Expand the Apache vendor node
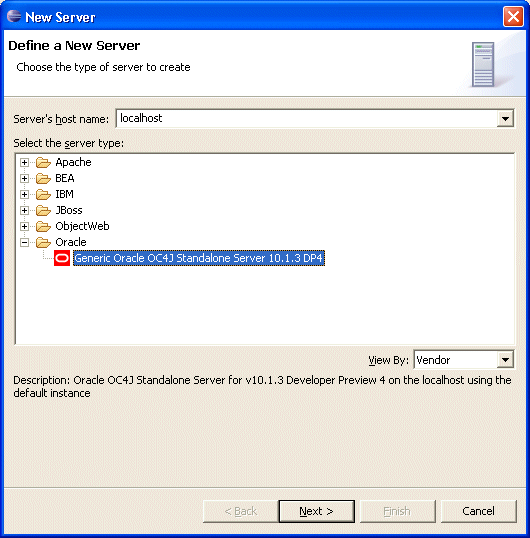Screen dimensions: 530x538 click(24, 162)
